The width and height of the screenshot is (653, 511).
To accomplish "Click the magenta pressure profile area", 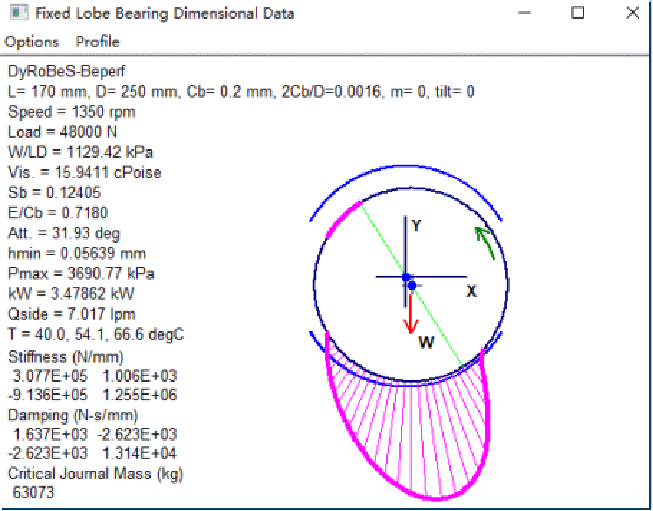I will [x=420, y=440].
